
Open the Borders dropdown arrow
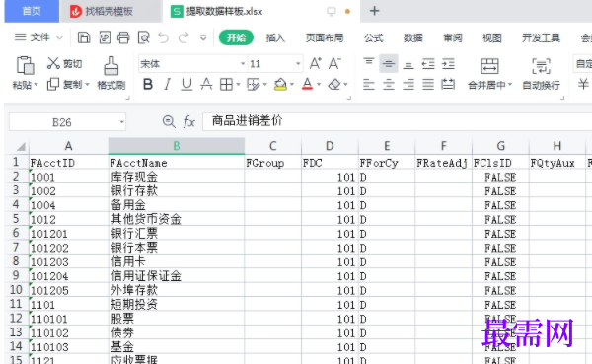[238, 85]
